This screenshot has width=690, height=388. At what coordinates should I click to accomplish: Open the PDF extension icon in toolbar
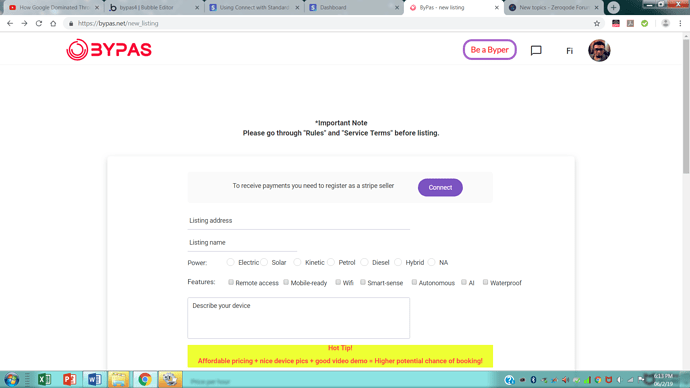click(630, 23)
